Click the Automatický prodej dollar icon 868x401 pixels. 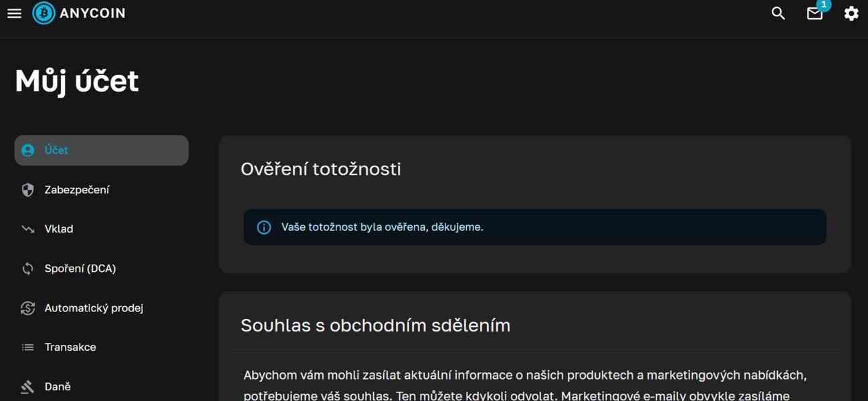27,308
